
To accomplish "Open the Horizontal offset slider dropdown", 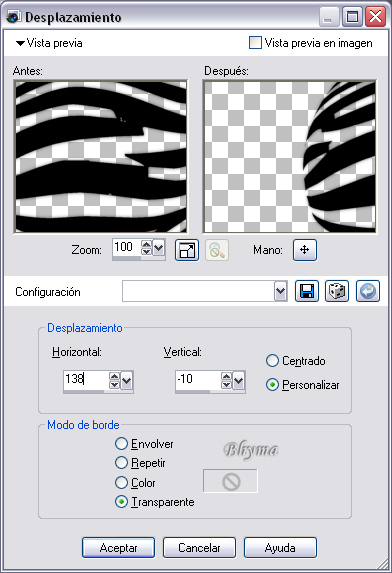I will click(127, 381).
